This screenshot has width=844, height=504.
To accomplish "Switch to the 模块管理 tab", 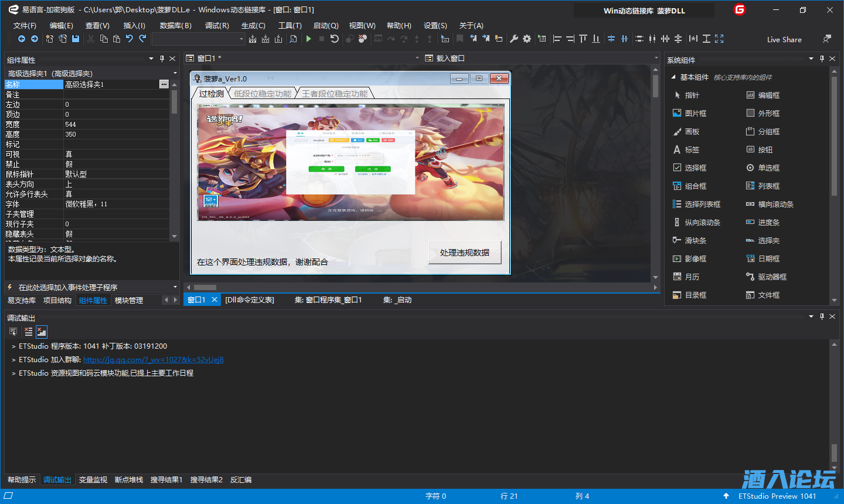I will point(129,300).
